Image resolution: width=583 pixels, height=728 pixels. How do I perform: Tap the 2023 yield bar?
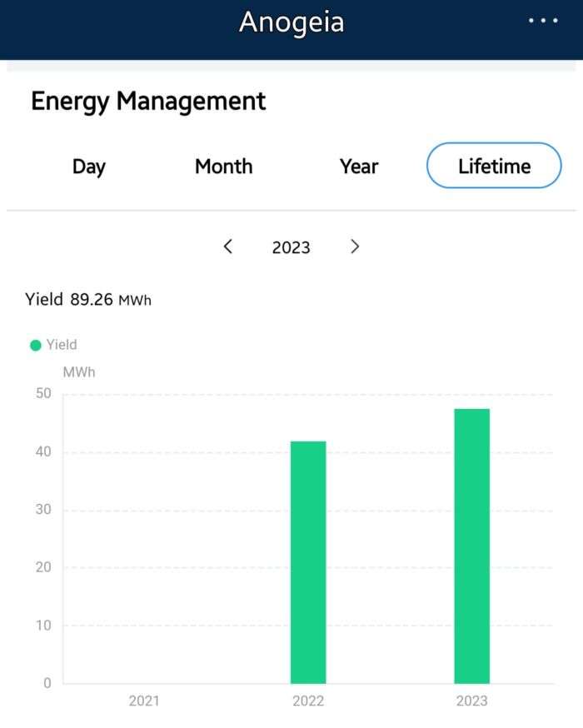[471, 546]
